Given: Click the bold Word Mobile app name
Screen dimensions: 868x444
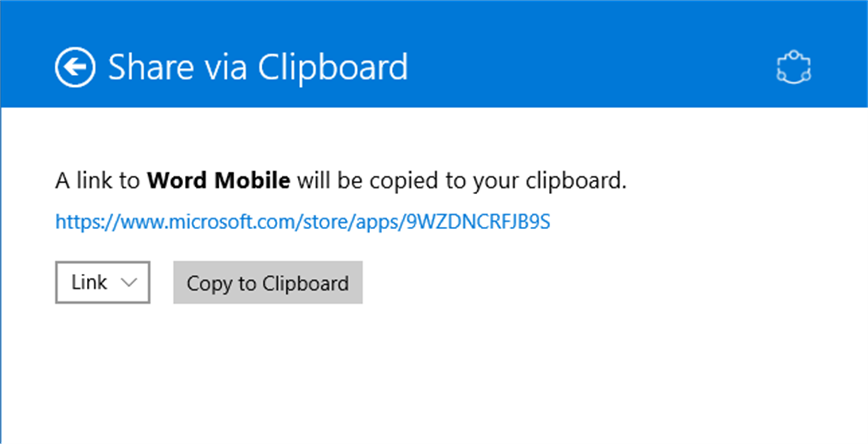Looking at the screenshot, I should (x=218, y=180).
